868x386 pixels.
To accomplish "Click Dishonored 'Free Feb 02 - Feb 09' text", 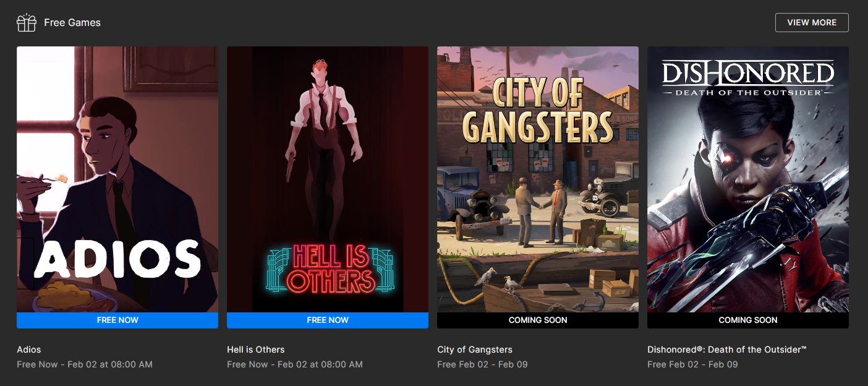I will pyautogui.click(x=692, y=364).
